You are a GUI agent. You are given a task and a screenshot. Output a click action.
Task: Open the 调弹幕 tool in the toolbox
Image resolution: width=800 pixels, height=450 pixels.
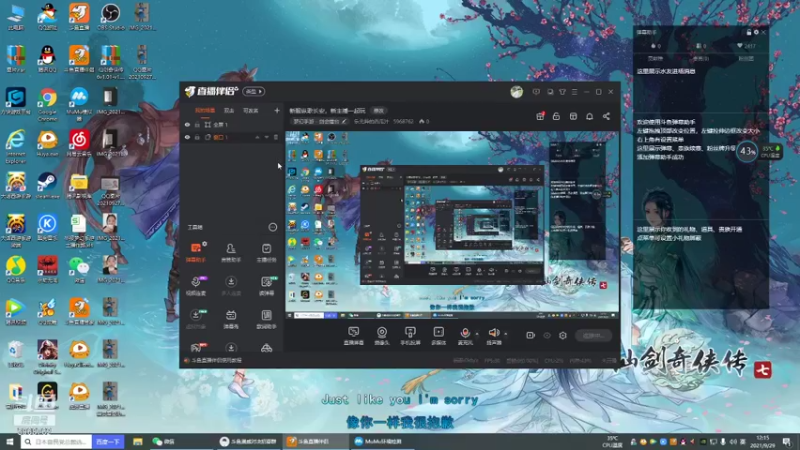point(266,286)
